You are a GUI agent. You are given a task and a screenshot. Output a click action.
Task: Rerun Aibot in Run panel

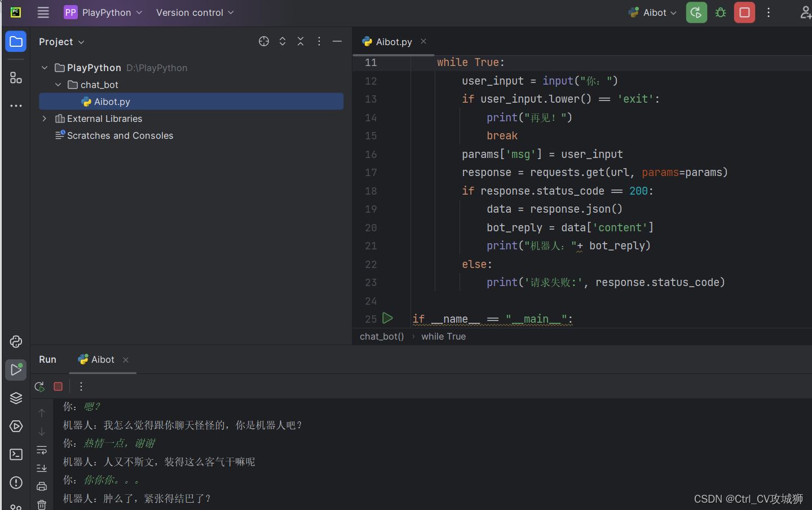pyautogui.click(x=39, y=386)
